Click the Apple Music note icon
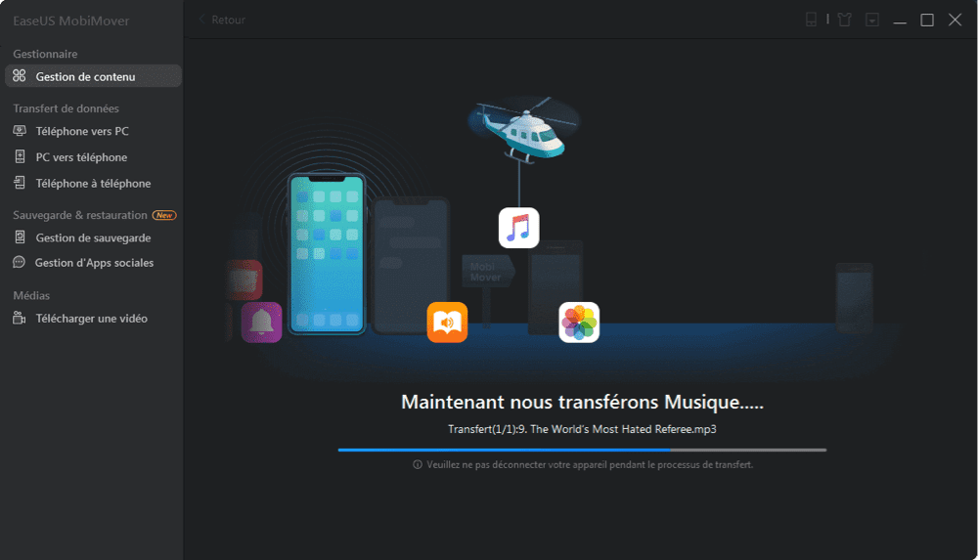The height and width of the screenshot is (560, 978). pos(518,228)
